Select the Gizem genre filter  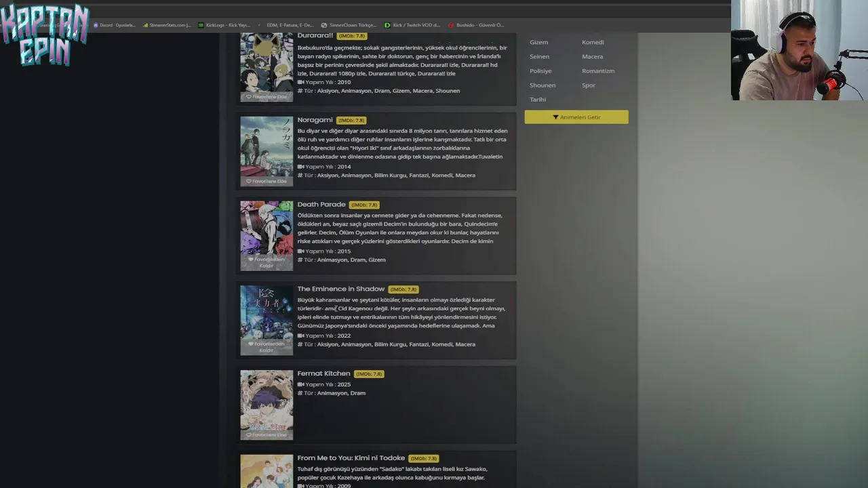coord(538,42)
